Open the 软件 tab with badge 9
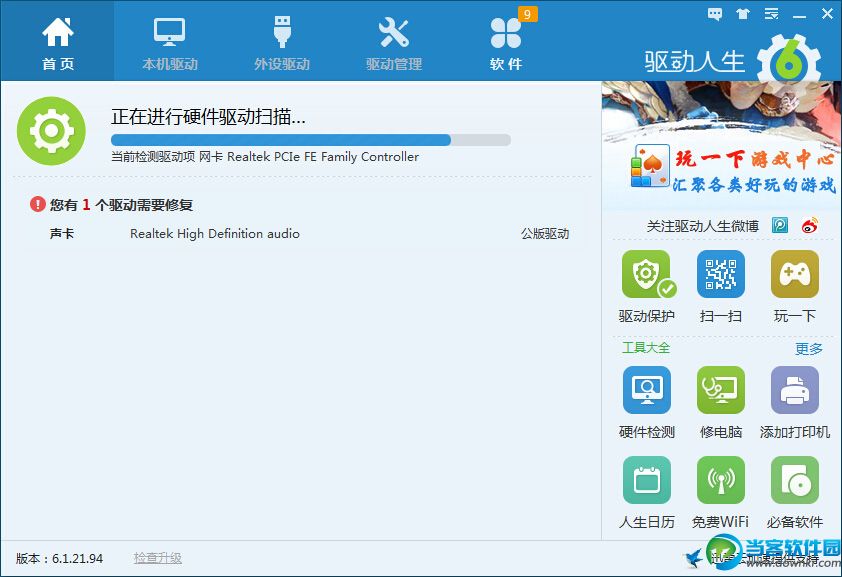842x577 pixels. [x=506, y=40]
